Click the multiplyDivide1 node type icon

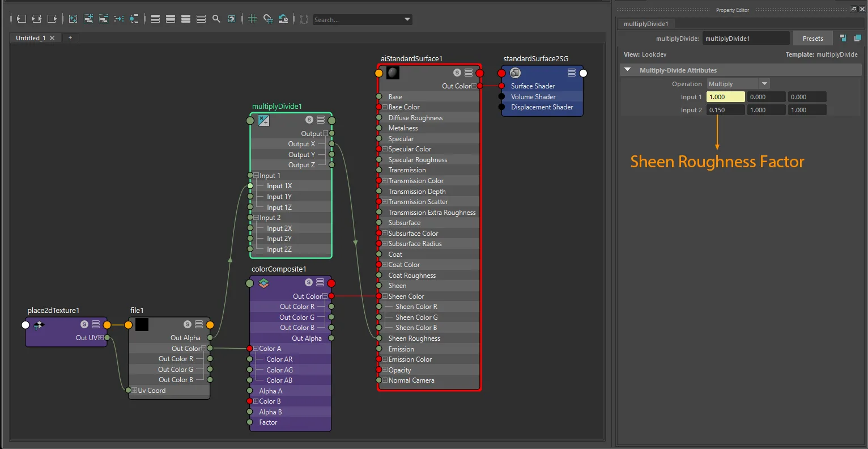[x=263, y=120]
